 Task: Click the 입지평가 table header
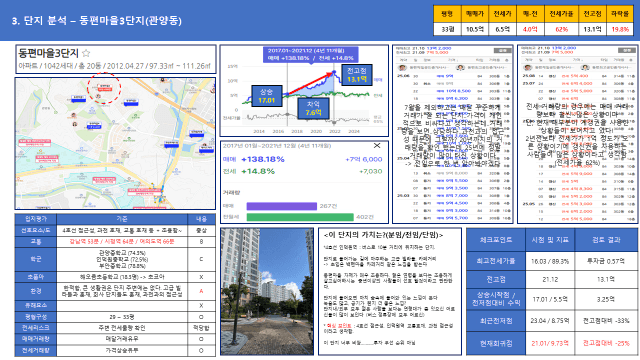point(36,219)
